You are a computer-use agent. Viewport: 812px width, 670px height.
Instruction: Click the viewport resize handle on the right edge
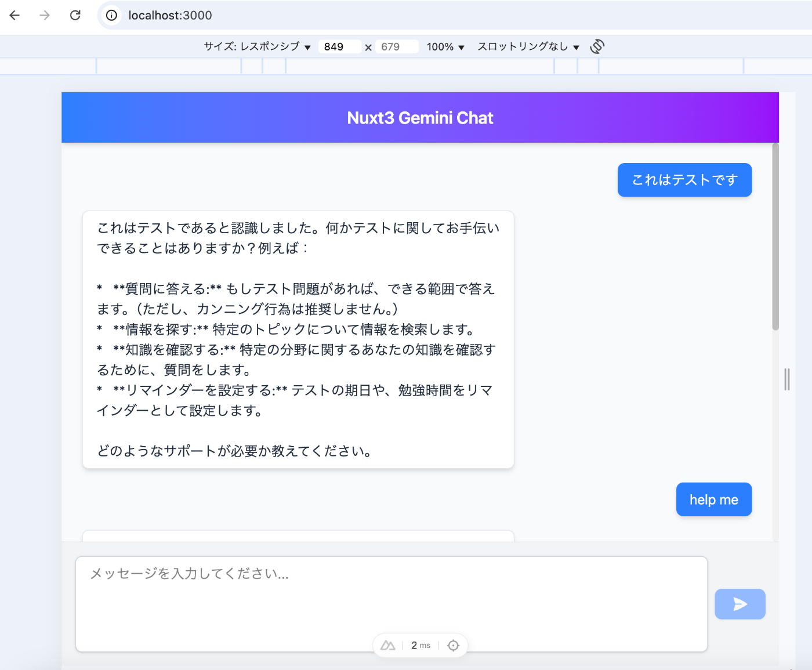[x=787, y=379]
